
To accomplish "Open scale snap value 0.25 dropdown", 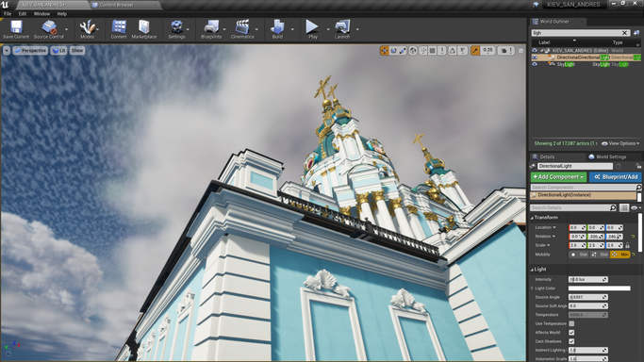I will pyautogui.click(x=487, y=51).
